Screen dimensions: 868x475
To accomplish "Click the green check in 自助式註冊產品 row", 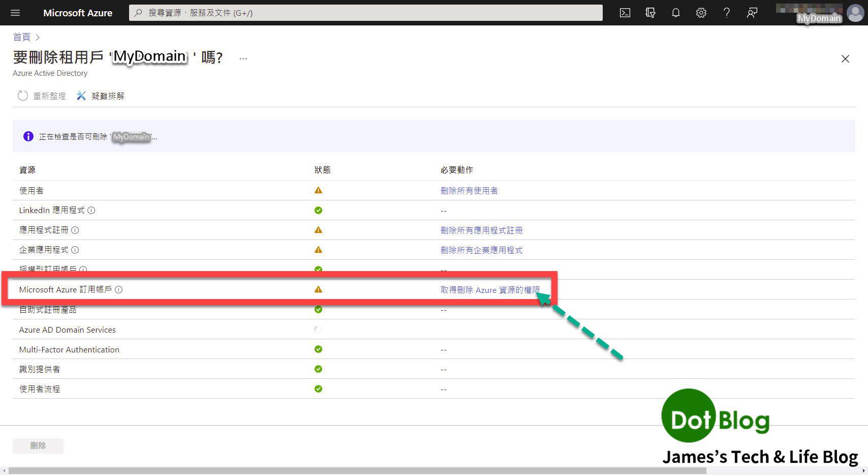I will click(x=318, y=309).
